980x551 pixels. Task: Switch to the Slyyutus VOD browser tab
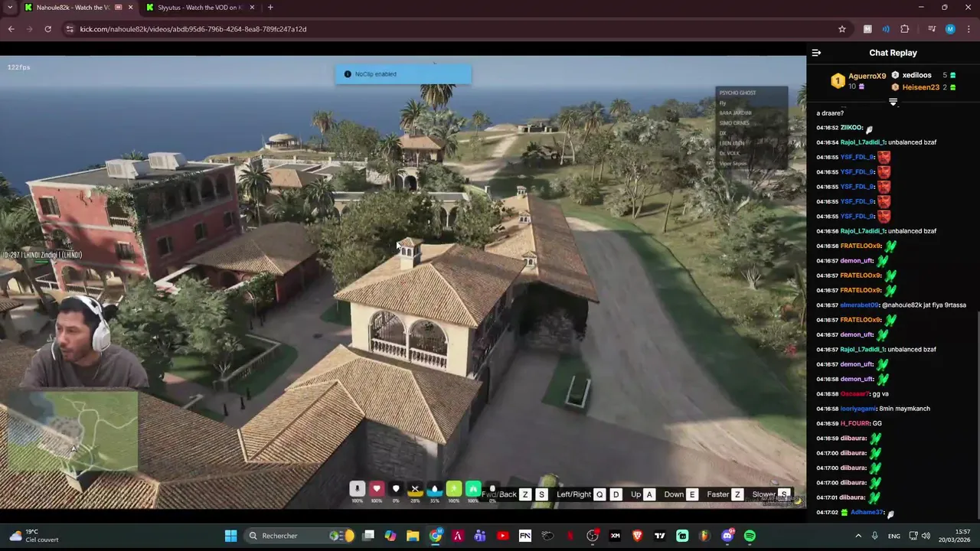[x=199, y=8]
